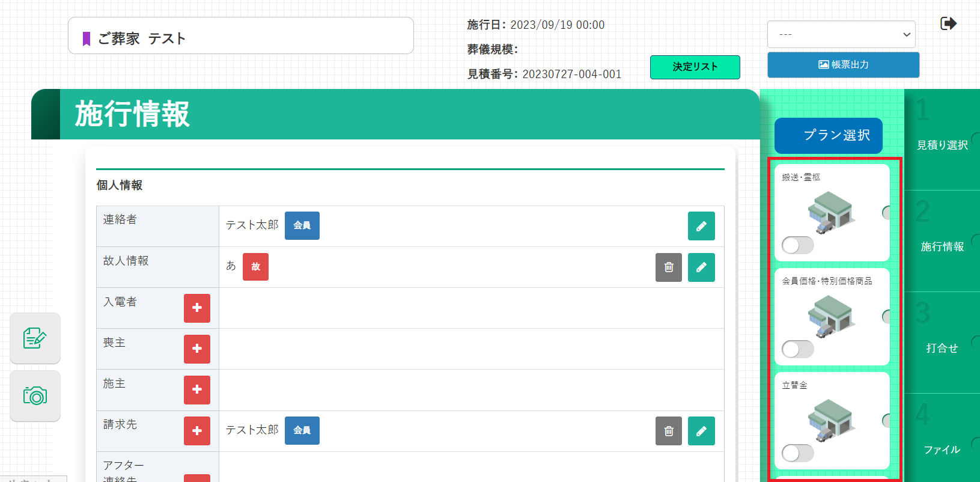
Task: Expand the 立替金 card side handle
Action: [x=886, y=421]
